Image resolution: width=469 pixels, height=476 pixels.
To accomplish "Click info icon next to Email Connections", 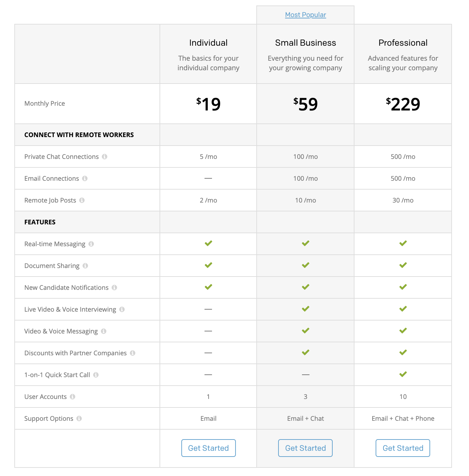I will point(85,178).
